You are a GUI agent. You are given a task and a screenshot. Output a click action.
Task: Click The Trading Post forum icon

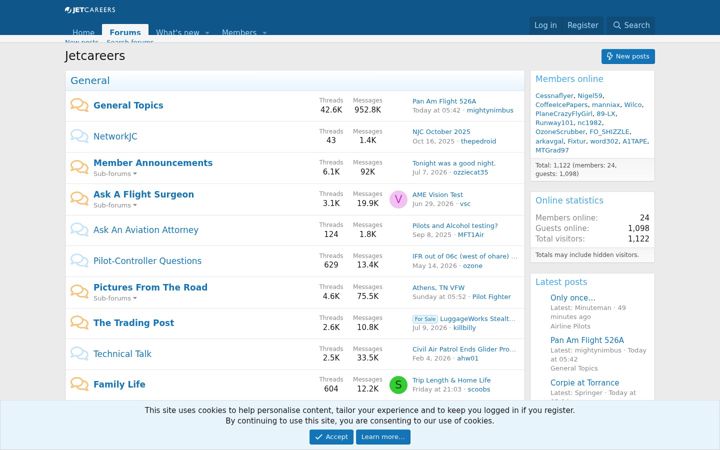coord(79,323)
